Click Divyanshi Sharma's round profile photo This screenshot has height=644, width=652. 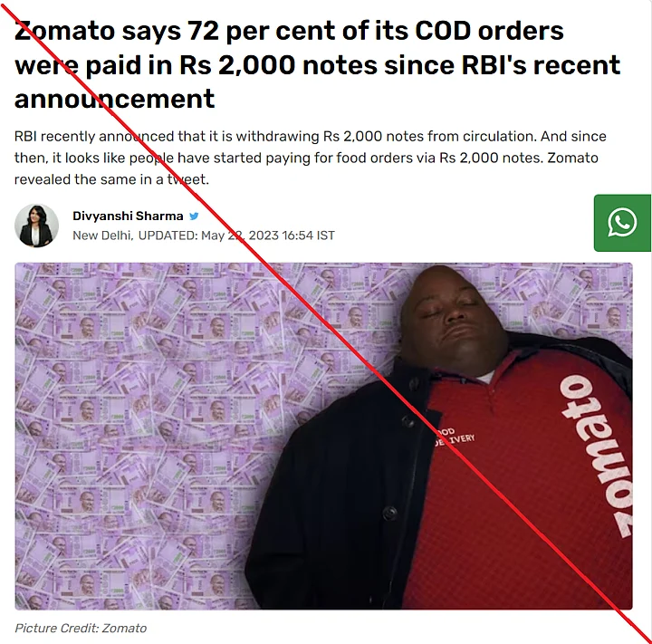click(x=36, y=226)
